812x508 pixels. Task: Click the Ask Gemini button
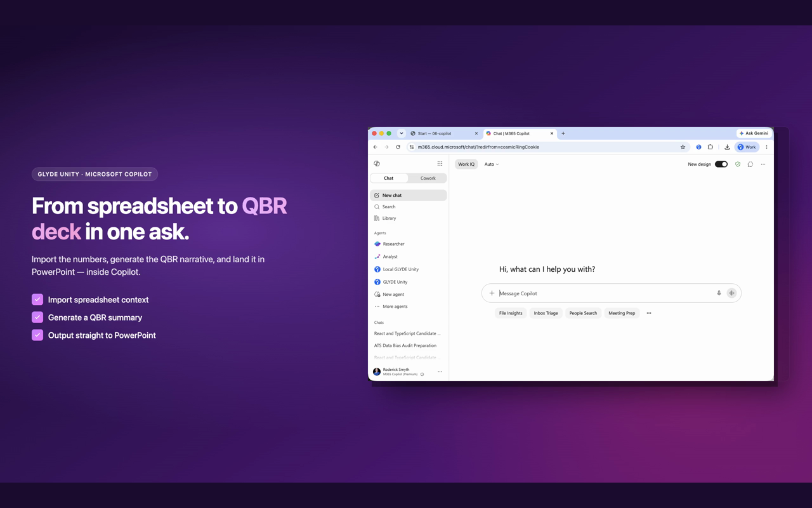754,133
